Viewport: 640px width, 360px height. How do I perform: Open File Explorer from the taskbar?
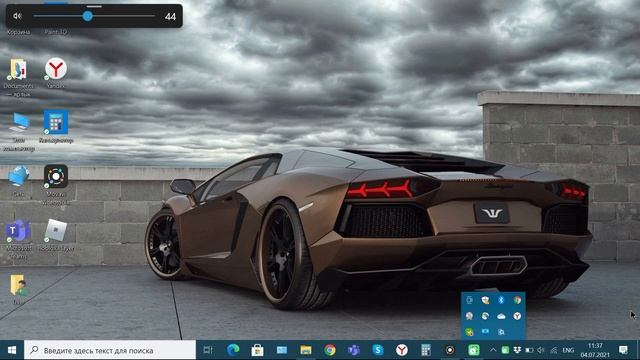pos(306,350)
